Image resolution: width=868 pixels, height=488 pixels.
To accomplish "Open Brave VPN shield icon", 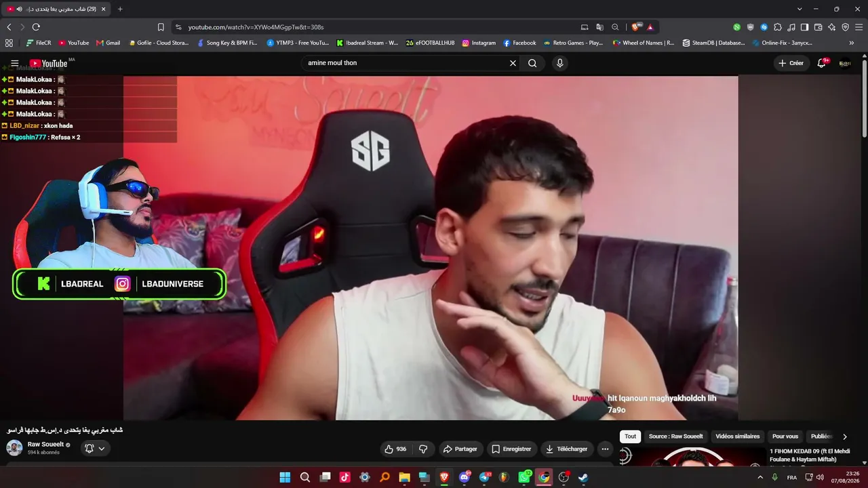I will [x=845, y=27].
